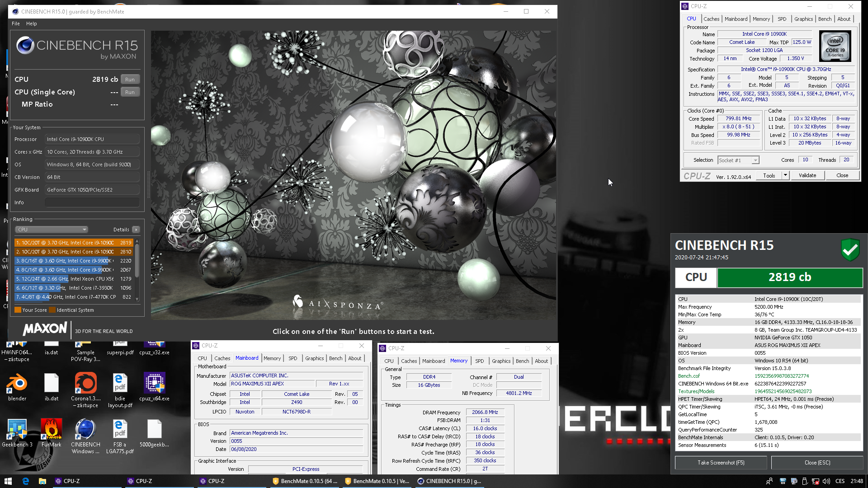Screen dimensions: 868x488
Task: Click Validate button in CPU-Z
Action: point(807,175)
